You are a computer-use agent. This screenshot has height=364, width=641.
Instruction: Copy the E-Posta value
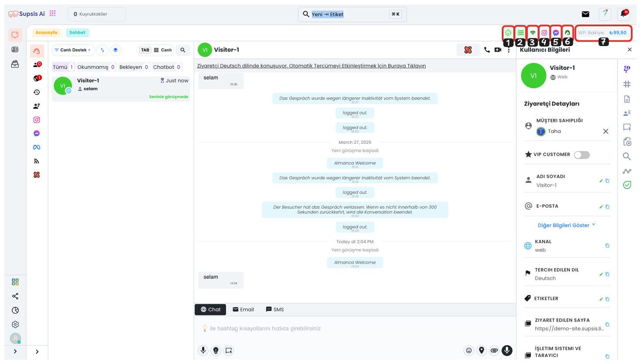608,207
